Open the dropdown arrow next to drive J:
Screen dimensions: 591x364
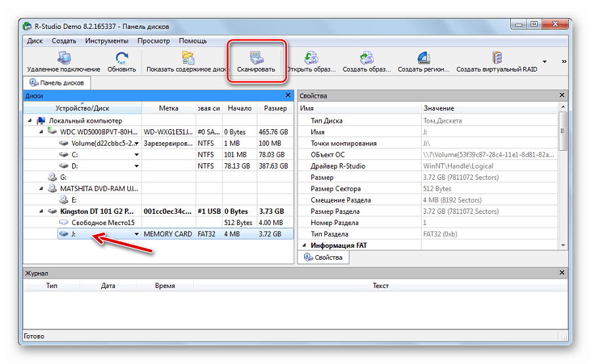click(137, 234)
